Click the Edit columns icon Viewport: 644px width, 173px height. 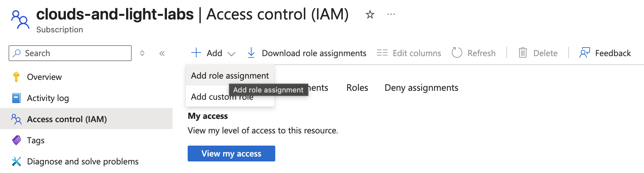point(382,53)
